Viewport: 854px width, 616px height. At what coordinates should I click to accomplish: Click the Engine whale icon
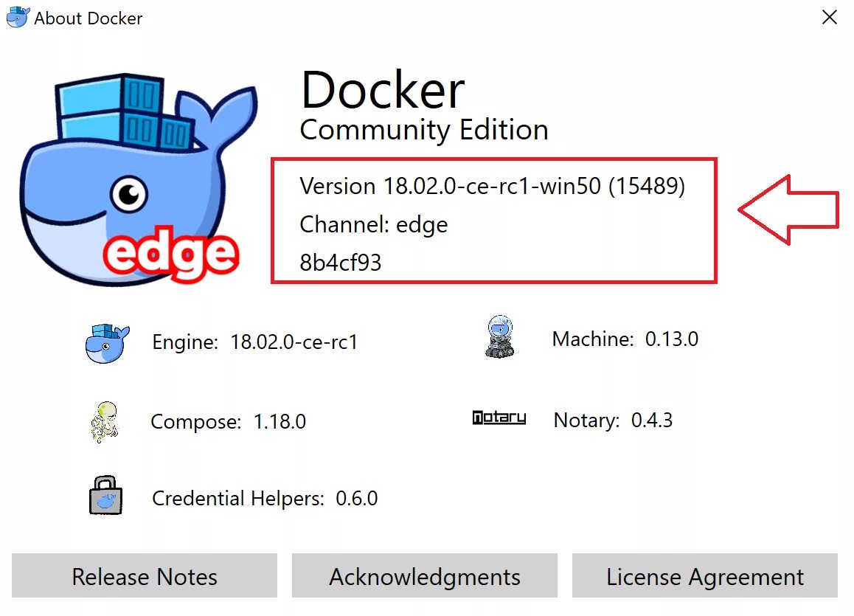[x=107, y=343]
